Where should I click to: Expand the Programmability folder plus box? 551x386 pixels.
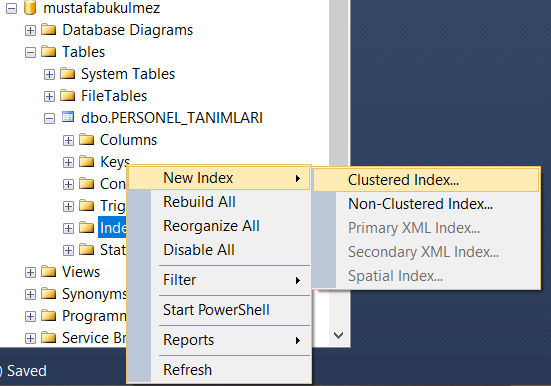pyautogui.click(x=30, y=316)
